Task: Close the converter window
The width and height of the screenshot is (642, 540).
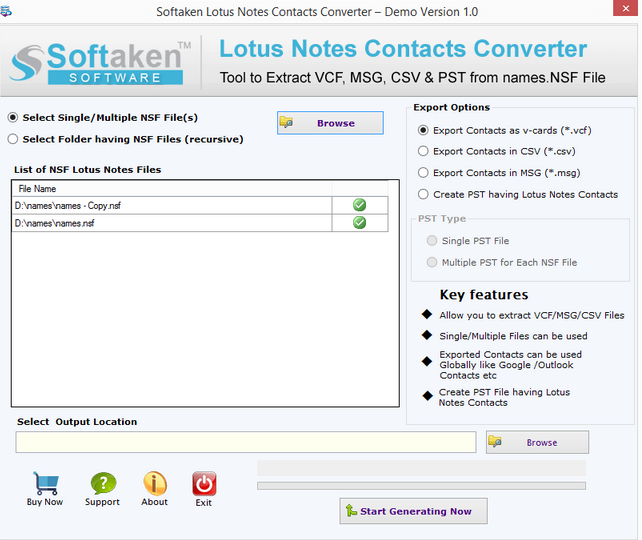Action: (x=625, y=8)
